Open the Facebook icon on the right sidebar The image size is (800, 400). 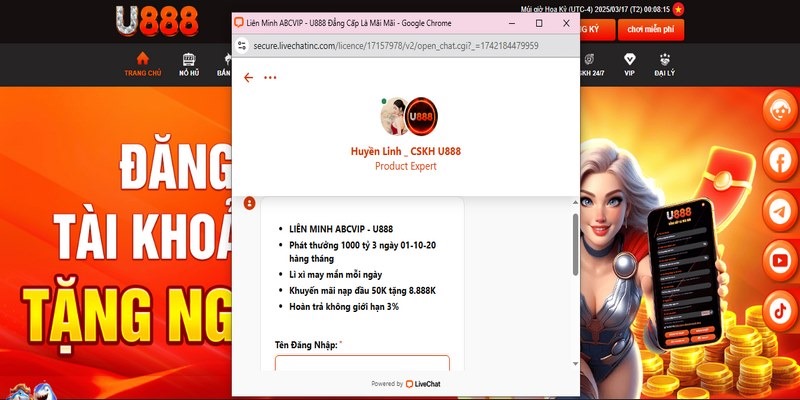780,161
